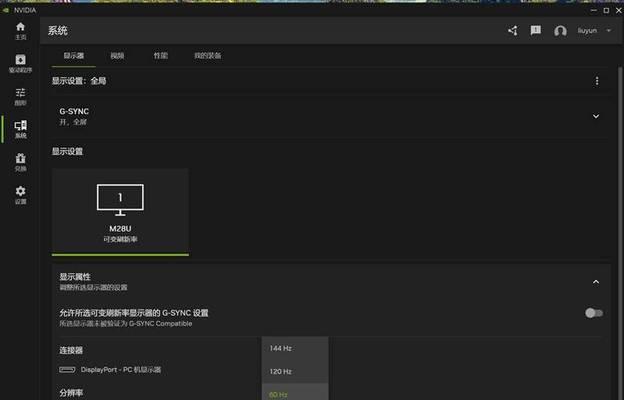This screenshot has width=624, height=400.
Task: Click the vertical scrollbar on the right
Action: (620, 233)
